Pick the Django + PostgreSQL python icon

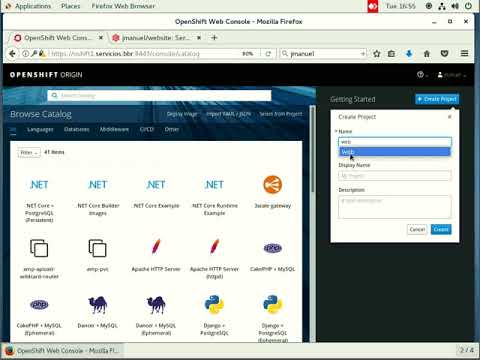[214, 304]
